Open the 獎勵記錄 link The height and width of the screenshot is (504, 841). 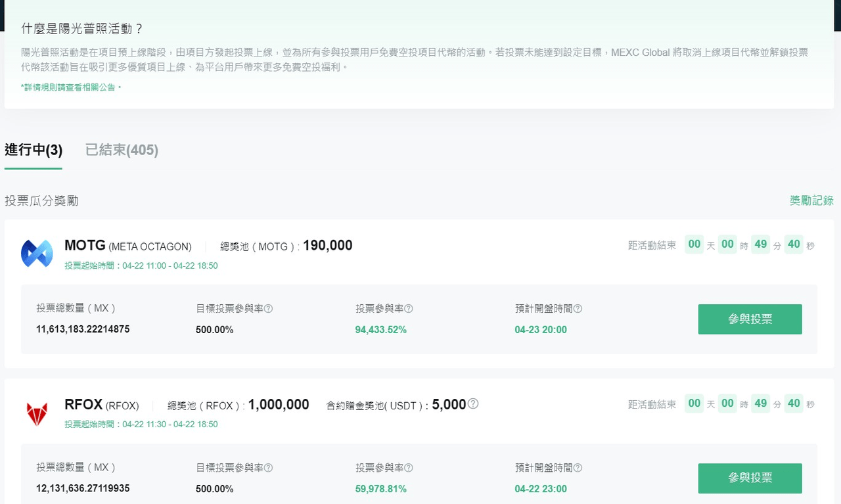pos(811,200)
